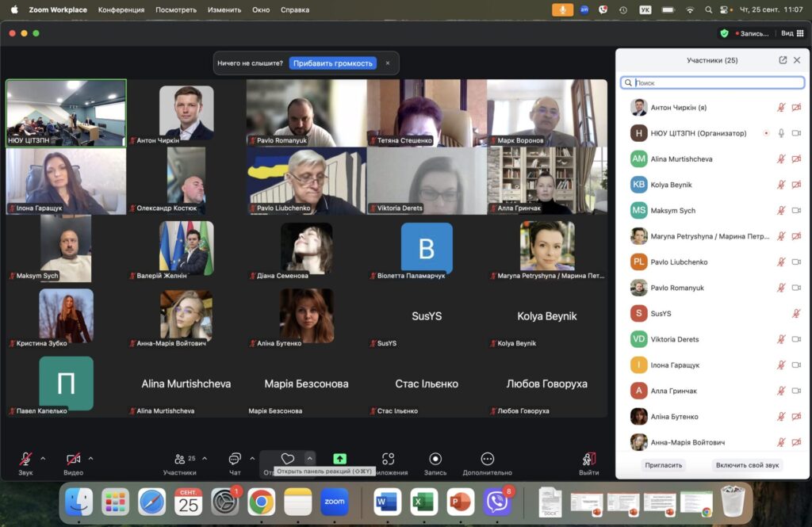
Task: Open Zoom icon in the Dock
Action: coord(335,502)
